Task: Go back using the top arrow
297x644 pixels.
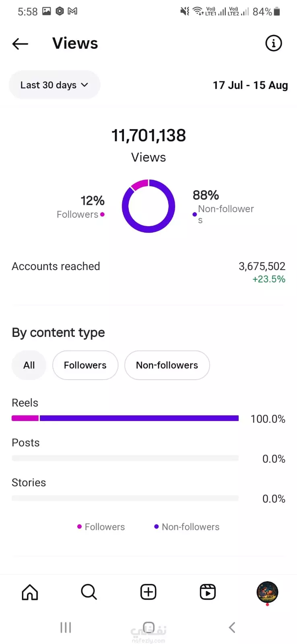Action: (x=20, y=43)
